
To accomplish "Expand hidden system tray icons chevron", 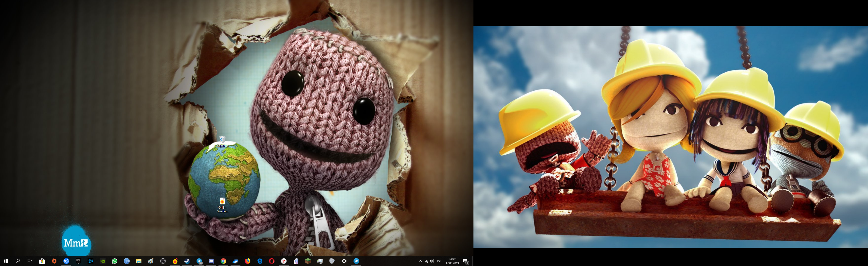I will pyautogui.click(x=420, y=261).
